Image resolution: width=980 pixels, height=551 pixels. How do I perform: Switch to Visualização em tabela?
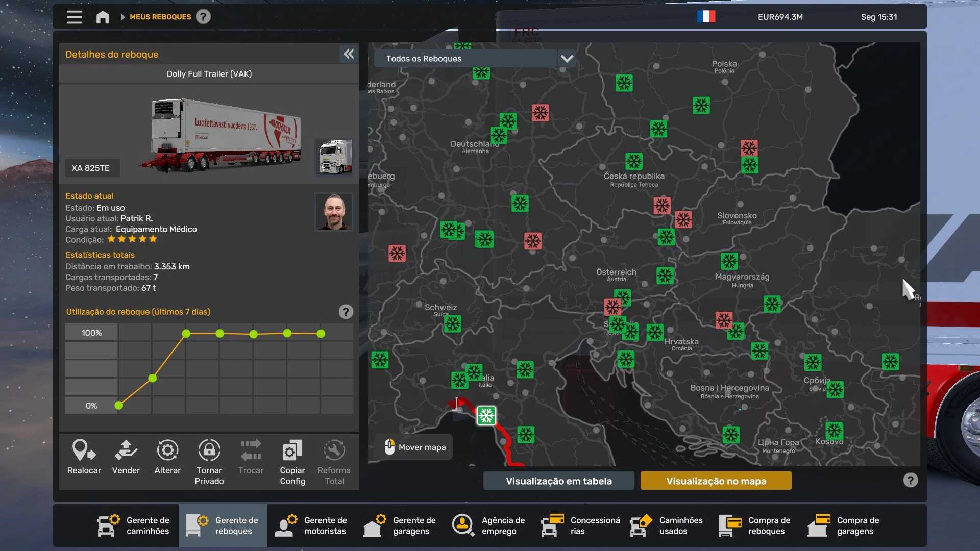pos(558,481)
